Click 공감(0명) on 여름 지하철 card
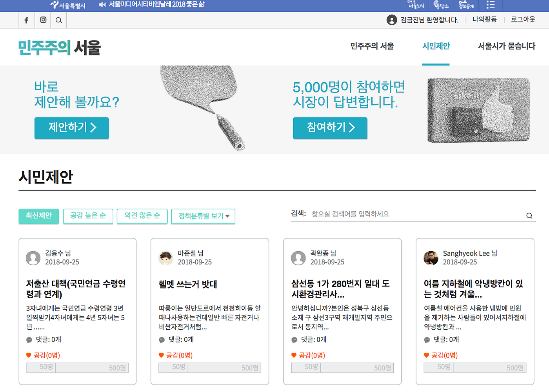 coord(444,355)
